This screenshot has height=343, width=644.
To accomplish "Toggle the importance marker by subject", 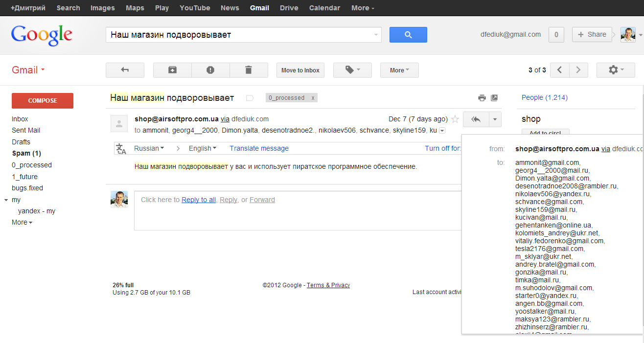I will pyautogui.click(x=250, y=98).
